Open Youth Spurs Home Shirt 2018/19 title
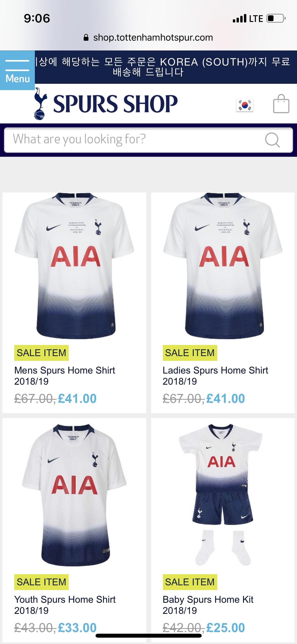 65,605
